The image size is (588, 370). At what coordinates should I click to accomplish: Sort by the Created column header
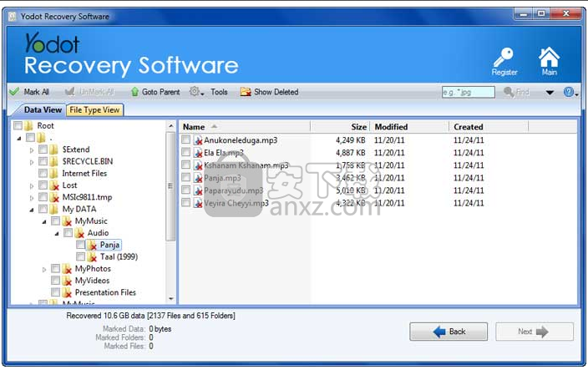(489, 127)
